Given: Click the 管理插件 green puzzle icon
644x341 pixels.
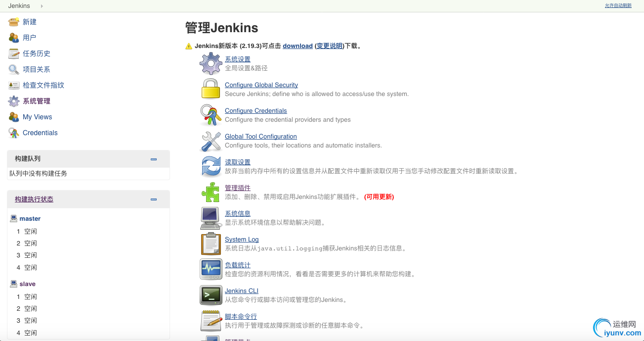Looking at the screenshot, I should pos(211,192).
